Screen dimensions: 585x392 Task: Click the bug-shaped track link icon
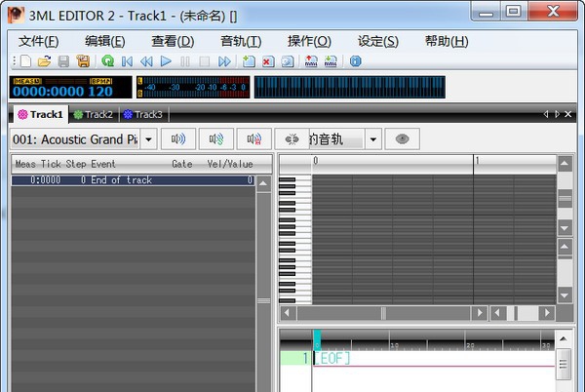pyautogui.click(x=292, y=139)
